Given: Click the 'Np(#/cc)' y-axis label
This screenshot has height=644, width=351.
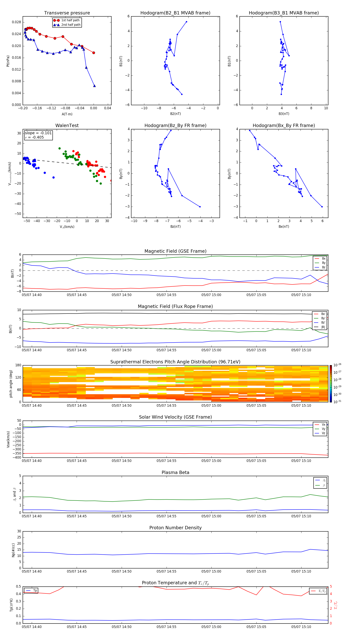Looking at the screenshot, I should 13,550.
